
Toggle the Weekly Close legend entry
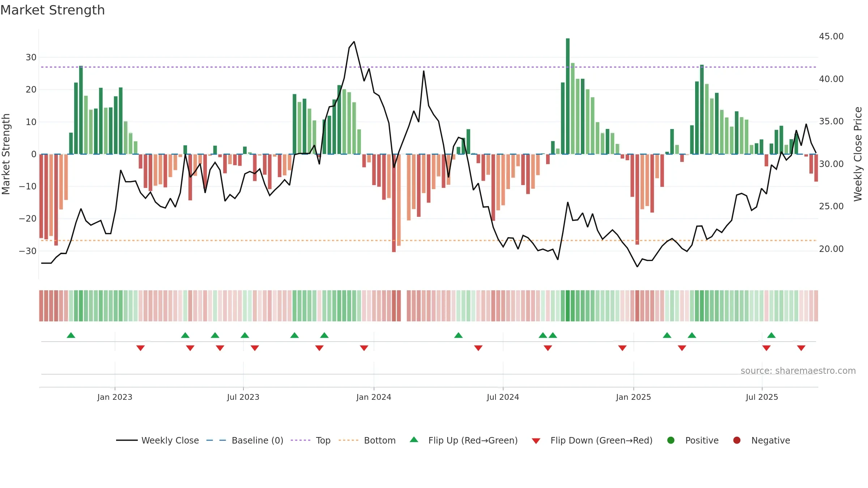(158, 440)
